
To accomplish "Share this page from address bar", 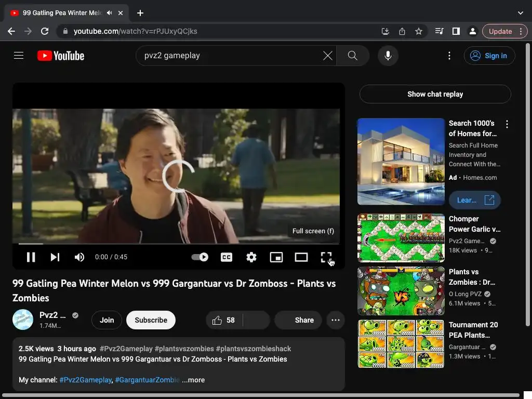I will coord(402,31).
